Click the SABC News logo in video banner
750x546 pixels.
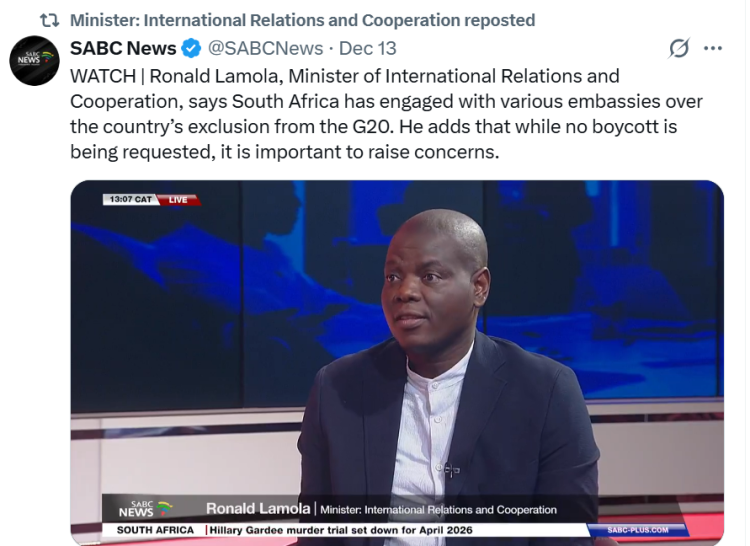tap(145, 509)
